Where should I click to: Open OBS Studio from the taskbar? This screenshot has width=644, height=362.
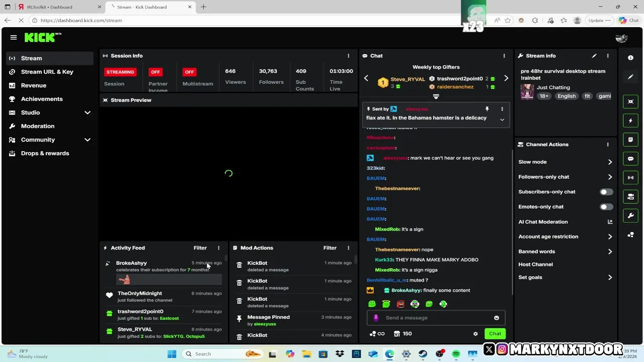pyautogui.click(x=439, y=354)
